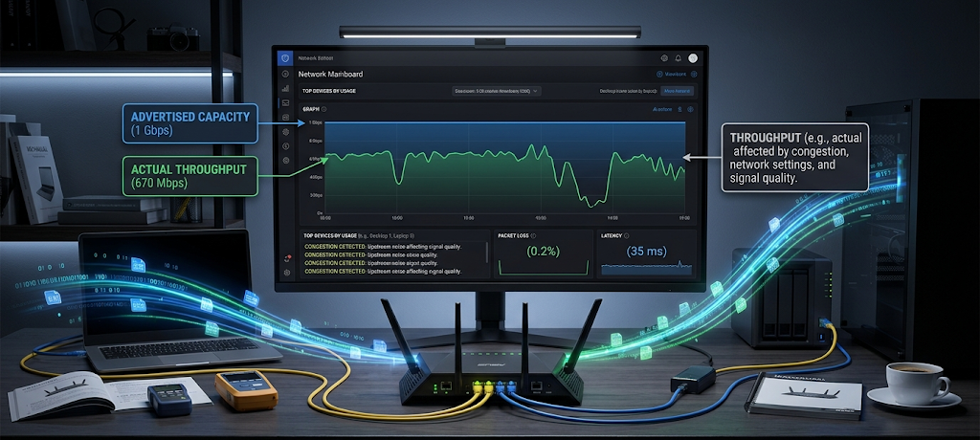Image resolution: width=980 pixels, height=440 pixels.
Task: Click info icon beside PACKET LOSS
Action: click(x=533, y=235)
